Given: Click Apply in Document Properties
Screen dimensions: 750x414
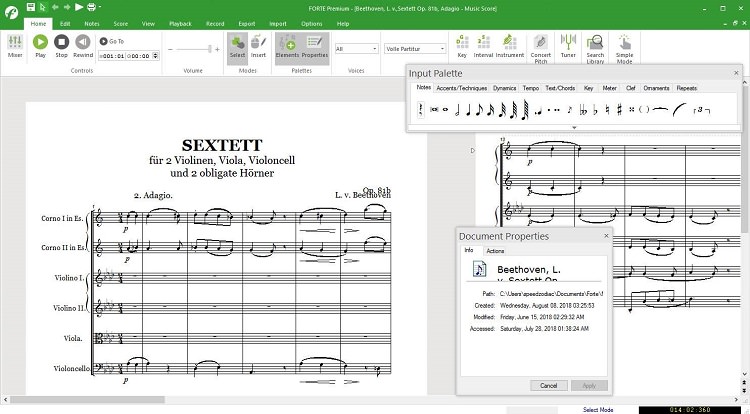Looking at the screenshot, I should tap(589, 386).
